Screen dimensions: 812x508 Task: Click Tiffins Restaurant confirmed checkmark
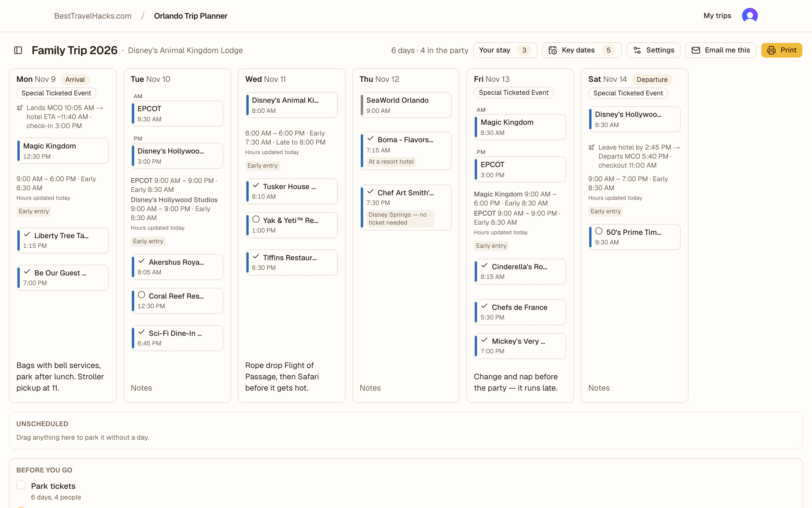tap(256, 257)
